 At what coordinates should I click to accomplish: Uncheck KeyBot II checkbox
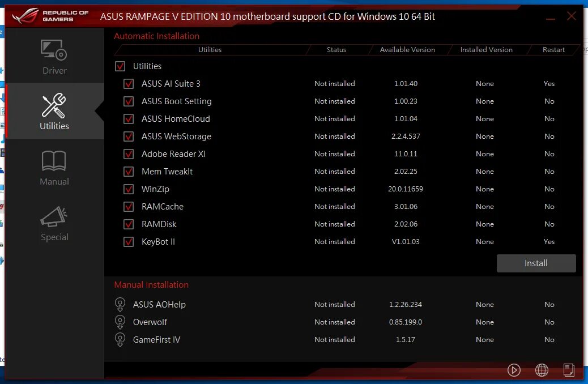coord(129,242)
